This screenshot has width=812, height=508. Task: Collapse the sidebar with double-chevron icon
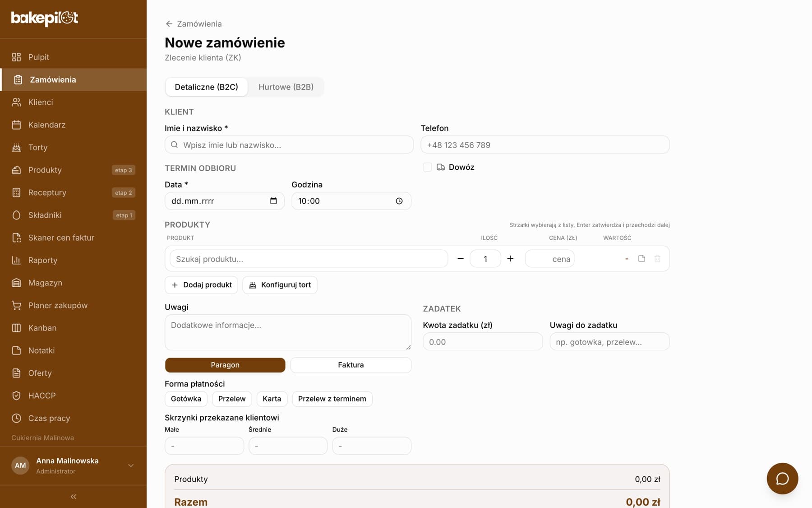click(x=73, y=497)
